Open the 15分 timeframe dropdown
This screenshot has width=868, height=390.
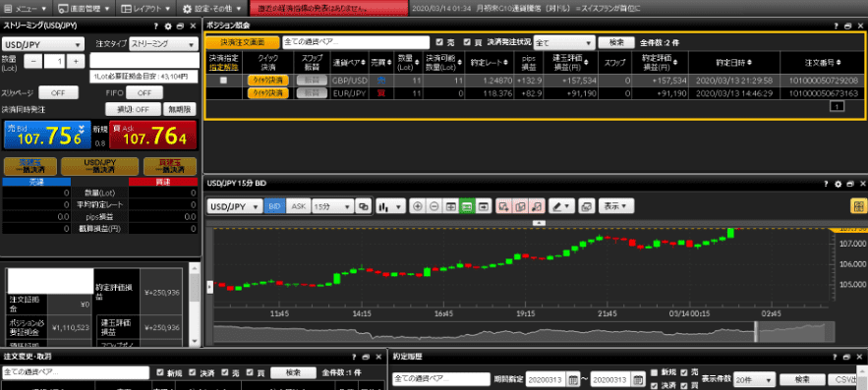click(332, 206)
